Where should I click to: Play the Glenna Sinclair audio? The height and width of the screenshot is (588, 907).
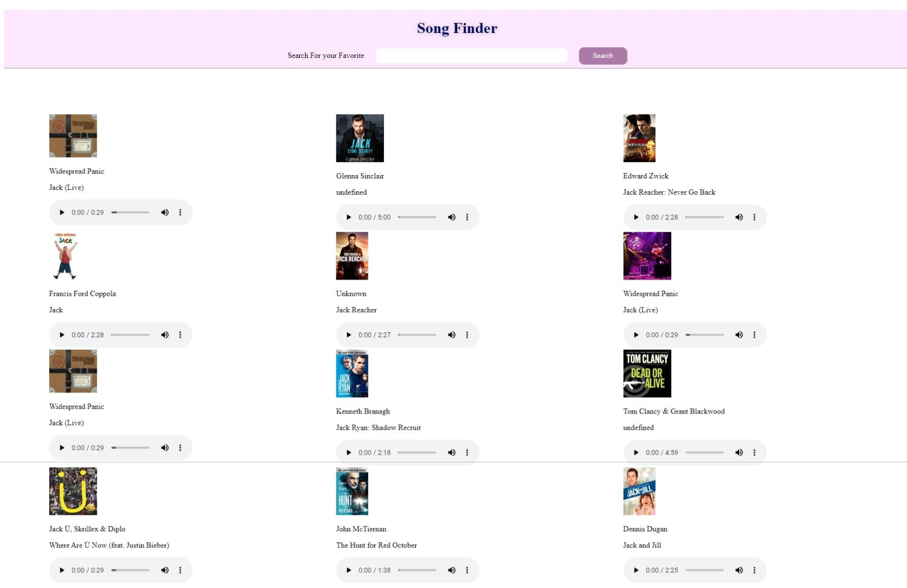[348, 217]
